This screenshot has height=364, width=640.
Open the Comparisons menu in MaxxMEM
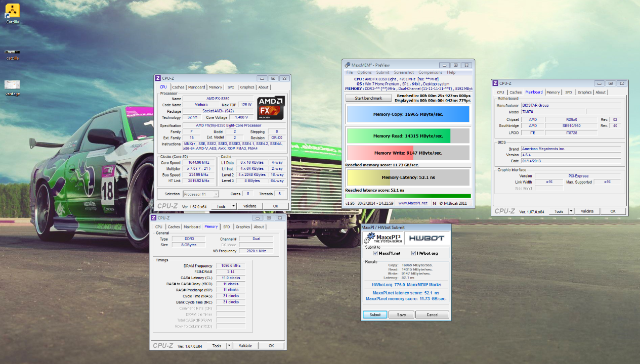[x=430, y=72]
